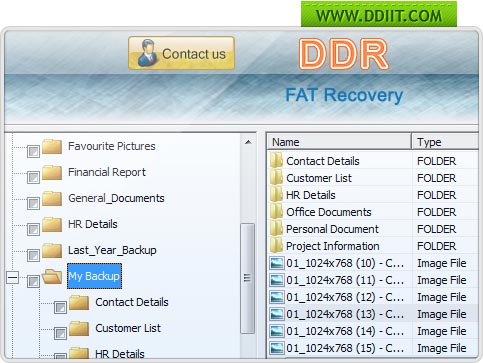Check the Contact Details subfolder checkbox
Viewport: 483px width, 363px height.
[60, 307]
